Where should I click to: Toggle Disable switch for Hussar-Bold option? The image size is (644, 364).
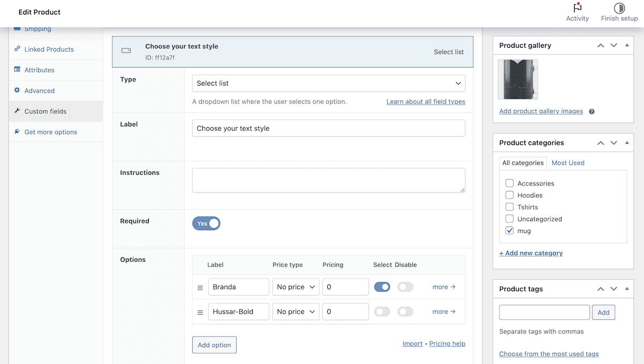405,311
